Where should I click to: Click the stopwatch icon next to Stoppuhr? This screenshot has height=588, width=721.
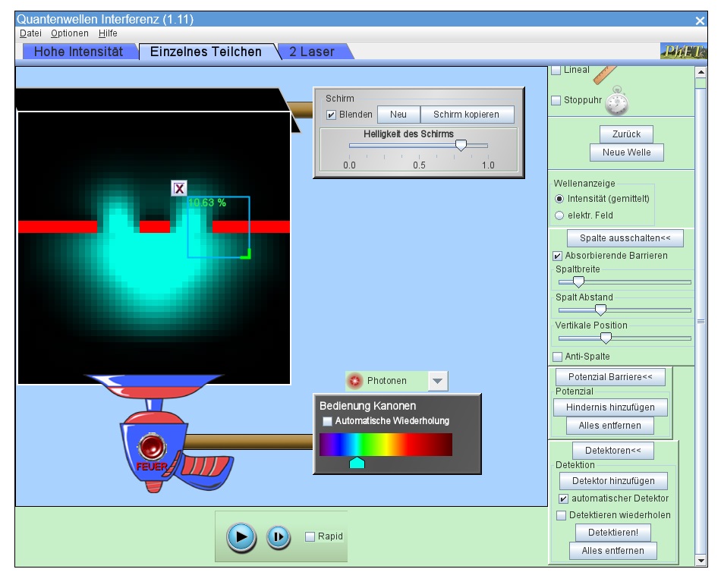[x=616, y=101]
